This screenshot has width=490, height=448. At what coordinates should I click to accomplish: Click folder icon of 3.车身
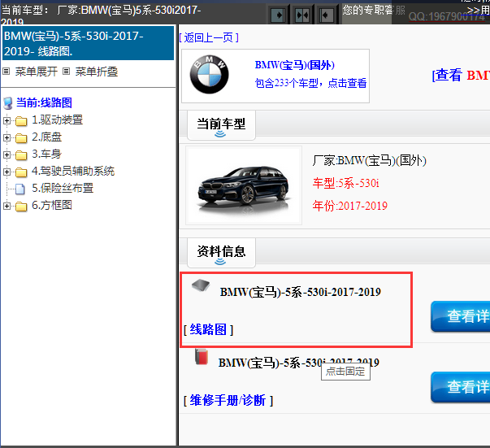[x=21, y=154]
